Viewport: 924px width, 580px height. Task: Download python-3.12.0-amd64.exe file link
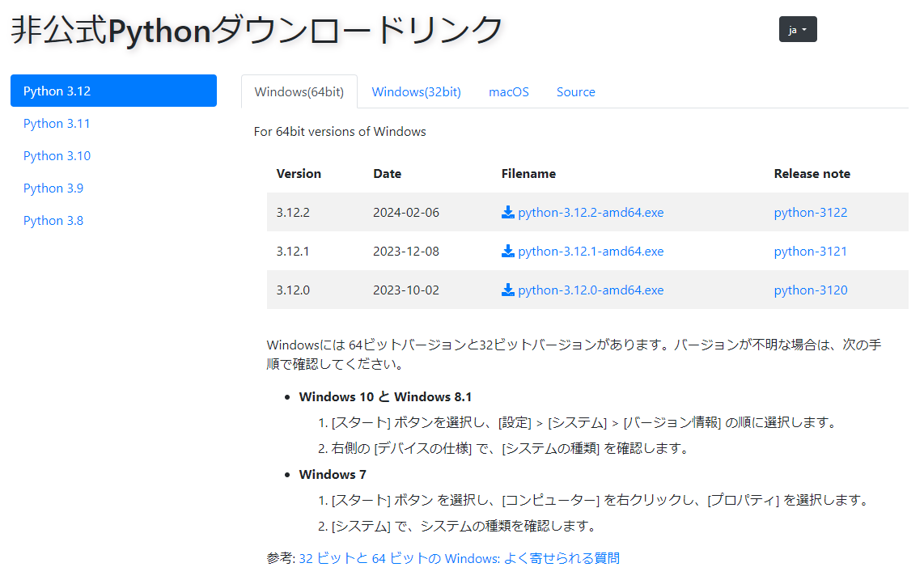(x=591, y=290)
